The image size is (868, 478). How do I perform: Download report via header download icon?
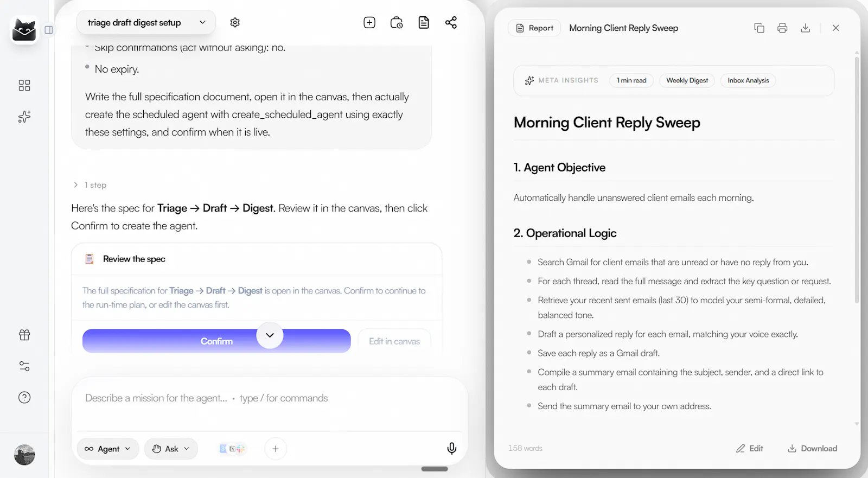[x=806, y=28]
